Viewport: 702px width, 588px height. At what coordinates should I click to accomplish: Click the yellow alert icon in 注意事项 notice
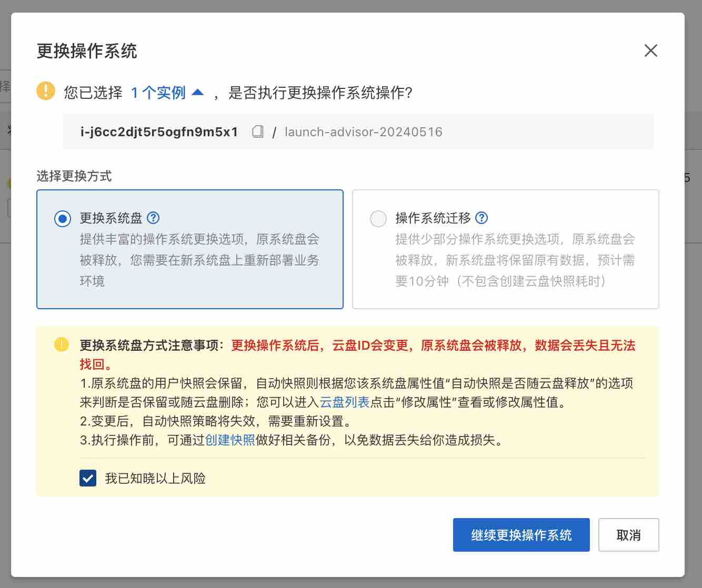point(62,345)
